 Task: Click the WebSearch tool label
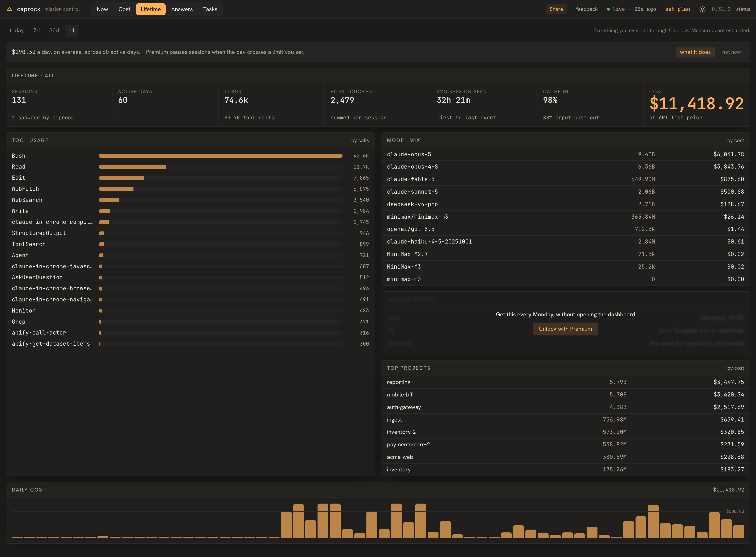(27, 200)
